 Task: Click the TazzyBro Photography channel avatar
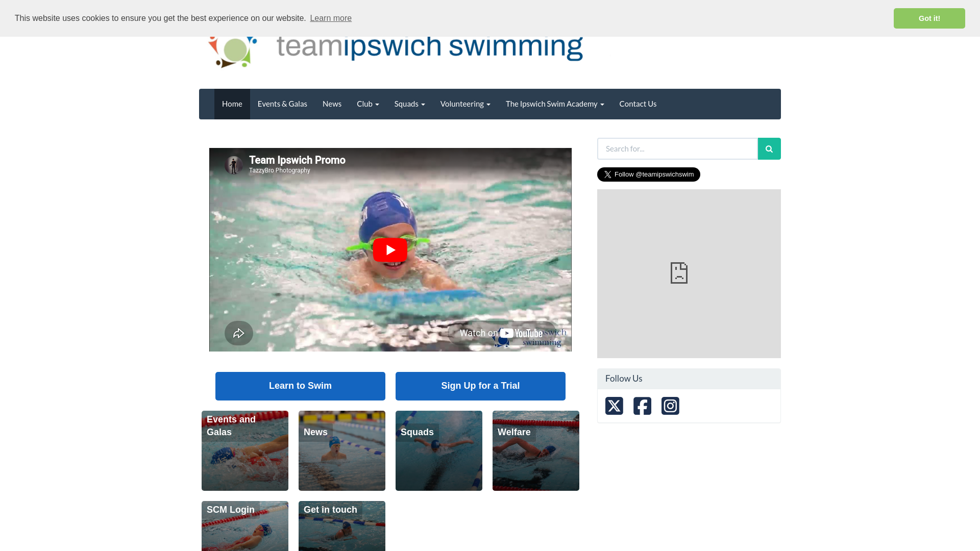tap(234, 165)
